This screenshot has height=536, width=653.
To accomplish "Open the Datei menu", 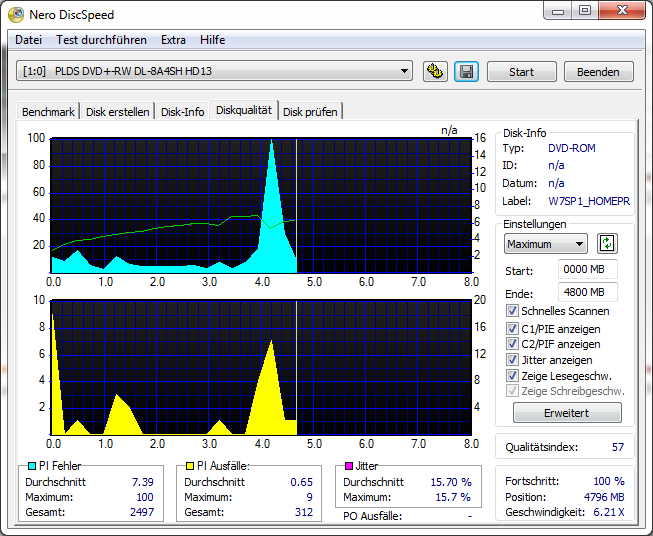I will tap(28, 40).
